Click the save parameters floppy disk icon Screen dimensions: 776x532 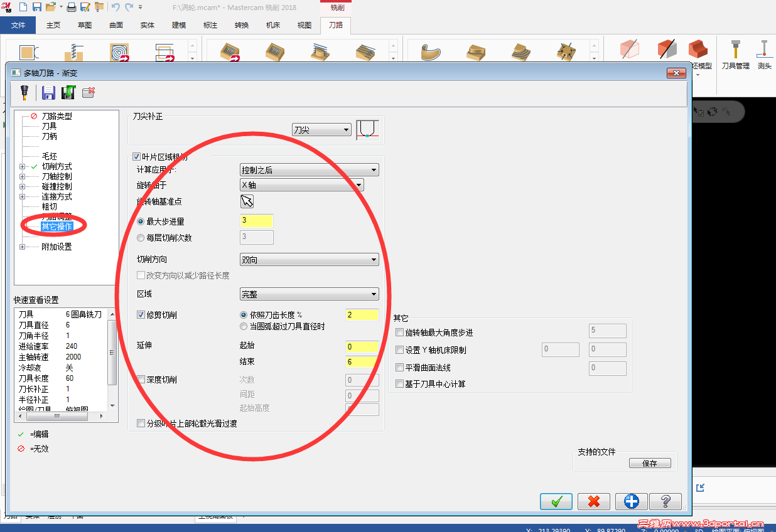point(48,93)
